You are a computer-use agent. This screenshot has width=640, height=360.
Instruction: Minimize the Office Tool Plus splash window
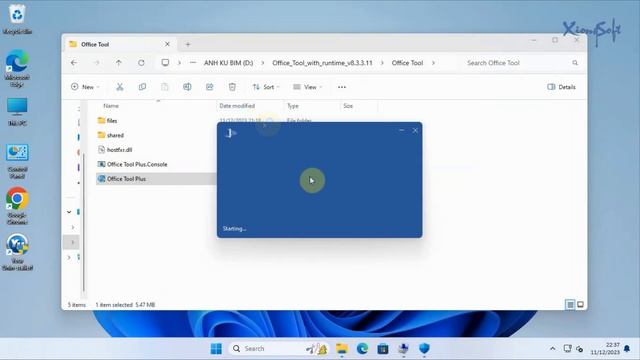point(401,131)
